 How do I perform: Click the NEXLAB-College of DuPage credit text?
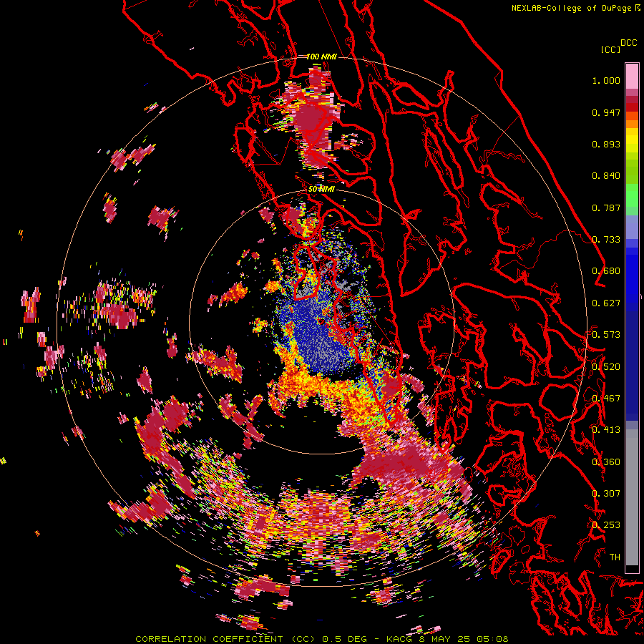point(572,8)
